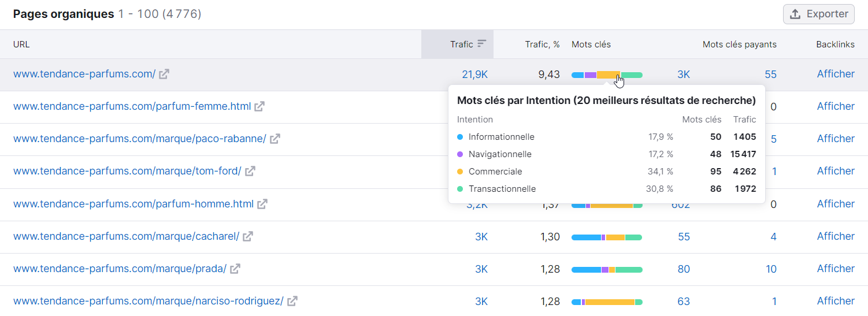The height and width of the screenshot is (316, 868).
Task: Click the Informationnelle intent row in tooltip
Action: [x=606, y=137]
